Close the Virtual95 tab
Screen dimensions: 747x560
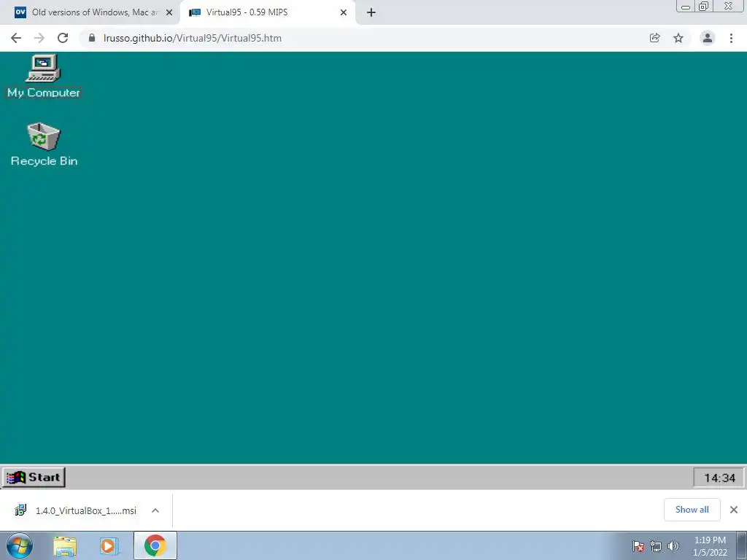pyautogui.click(x=344, y=12)
